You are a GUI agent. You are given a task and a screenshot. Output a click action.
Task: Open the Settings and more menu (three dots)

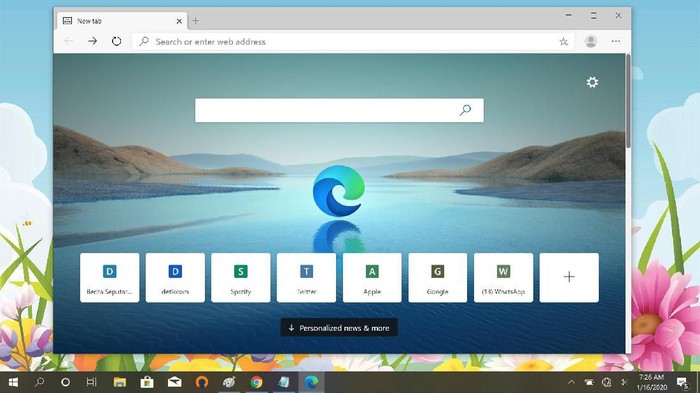coord(616,41)
